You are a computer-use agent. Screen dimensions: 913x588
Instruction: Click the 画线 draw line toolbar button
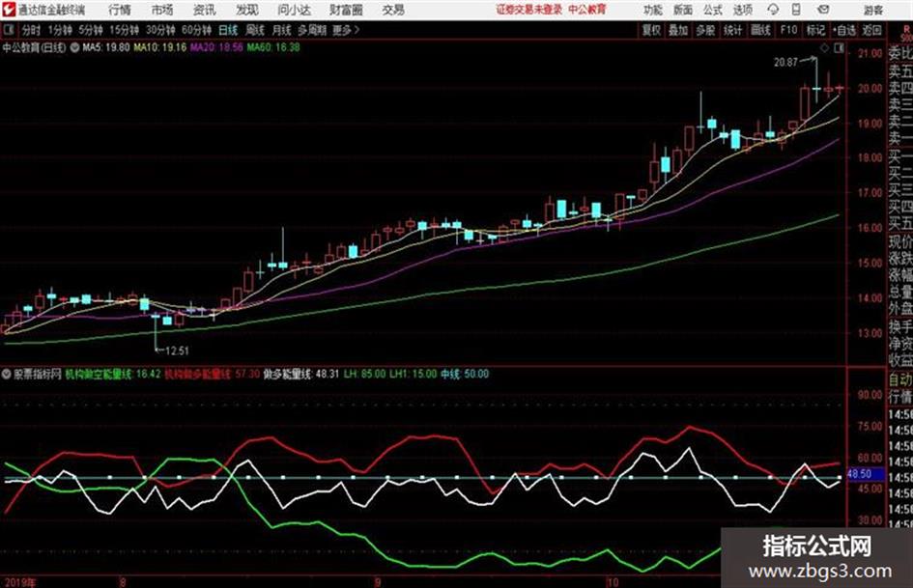click(760, 30)
